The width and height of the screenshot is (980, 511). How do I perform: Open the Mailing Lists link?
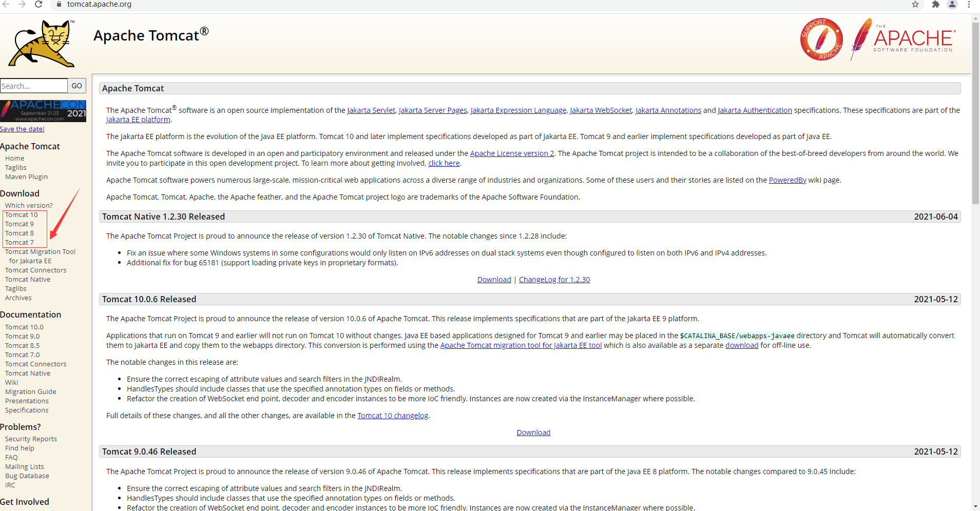[25, 467]
